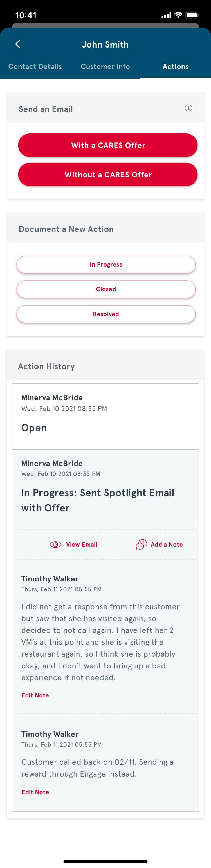The height and width of the screenshot is (868, 211).
Task: Edit Note about no customer response
Action: [x=35, y=695]
